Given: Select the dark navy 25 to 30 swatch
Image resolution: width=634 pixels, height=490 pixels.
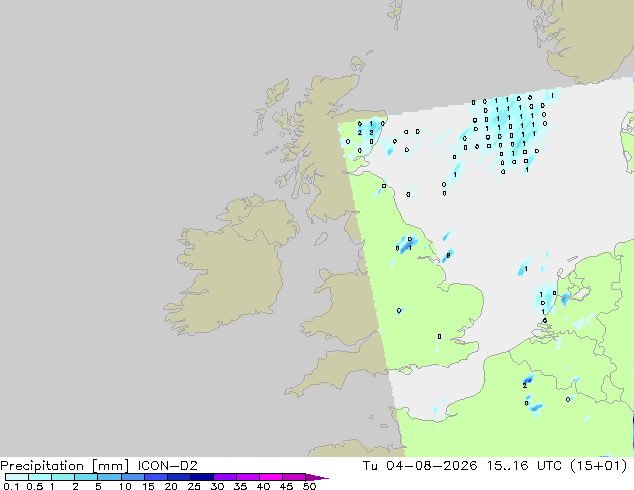Looking at the screenshot, I should [x=202, y=477].
